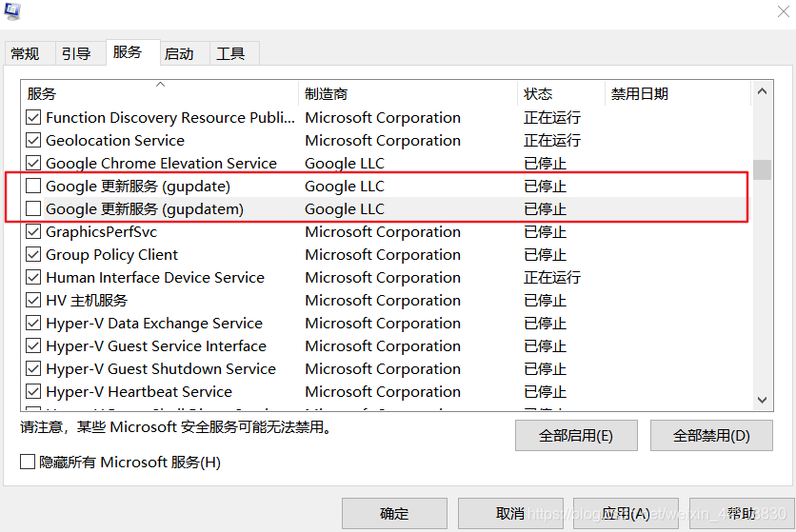Select Hyper-V Guest Shutdown Service name

(x=161, y=369)
